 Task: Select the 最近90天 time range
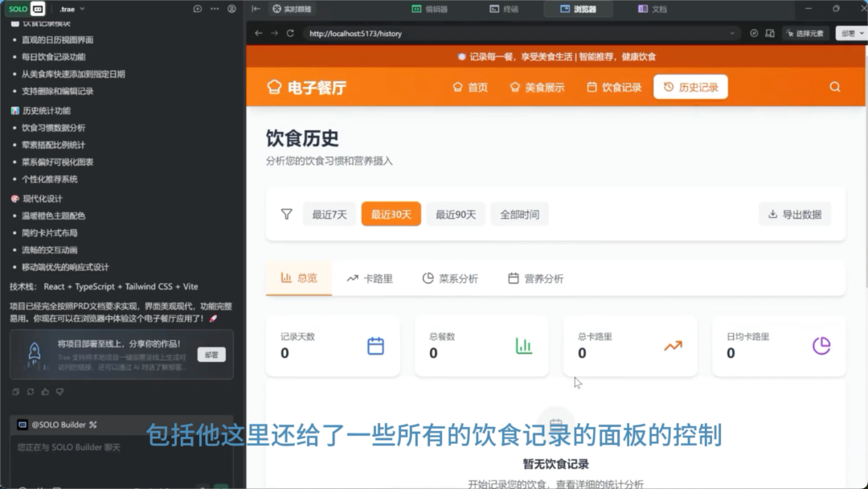click(x=456, y=214)
